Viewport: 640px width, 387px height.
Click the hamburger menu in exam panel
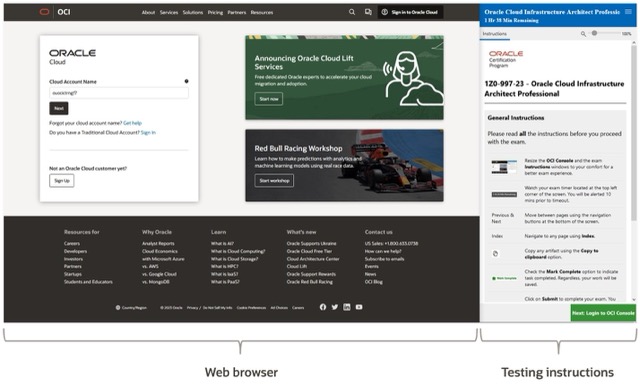(x=629, y=11)
